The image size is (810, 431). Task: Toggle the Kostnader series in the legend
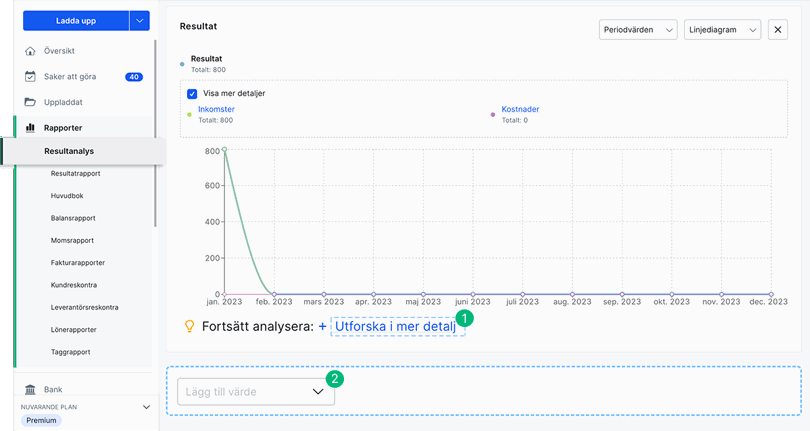click(520, 109)
